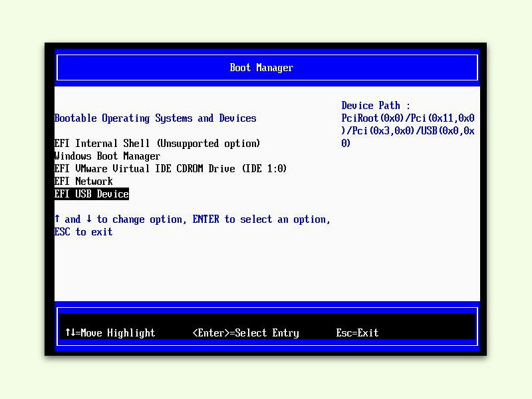This screenshot has width=532, height=399.
Task: Click the ')/Pci(0x3,0x0)/USB(0x0,0x' path line
Action: pos(408,130)
